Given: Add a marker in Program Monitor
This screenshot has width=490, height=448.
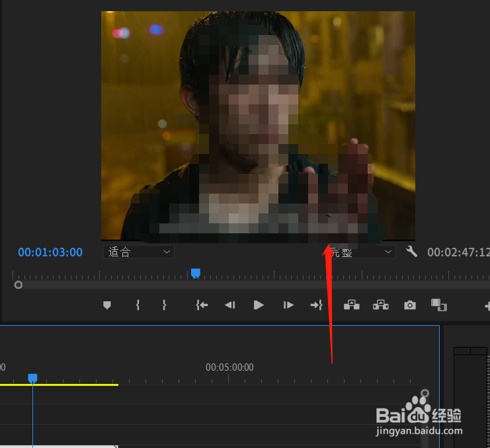Looking at the screenshot, I should click(107, 305).
